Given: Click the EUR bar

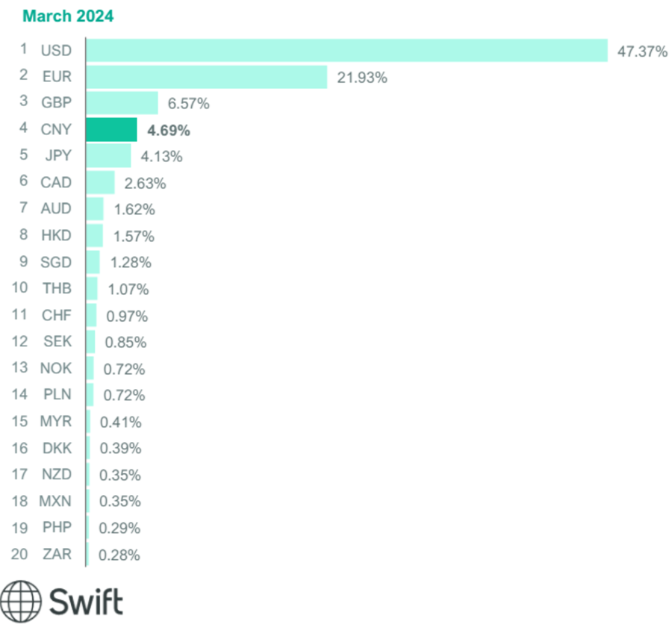Looking at the screenshot, I should tap(206, 77).
